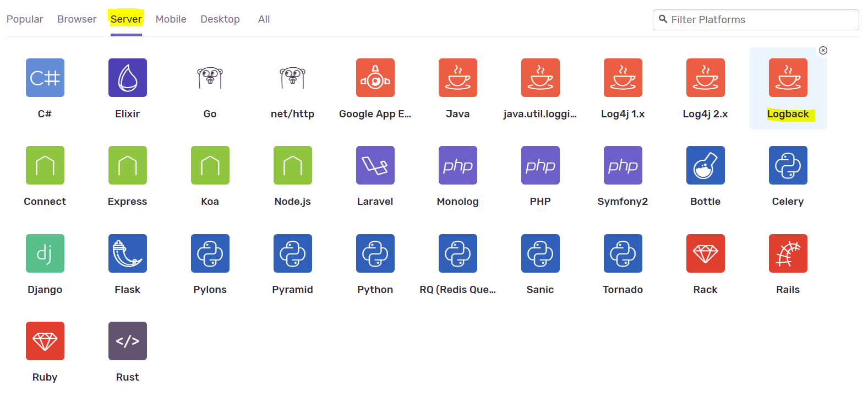Select the Flask platform icon
The width and height of the screenshot is (868, 401).
click(x=128, y=253)
